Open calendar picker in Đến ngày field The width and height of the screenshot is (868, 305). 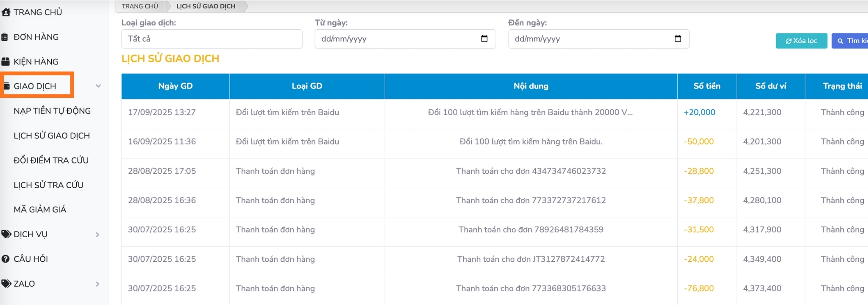678,39
